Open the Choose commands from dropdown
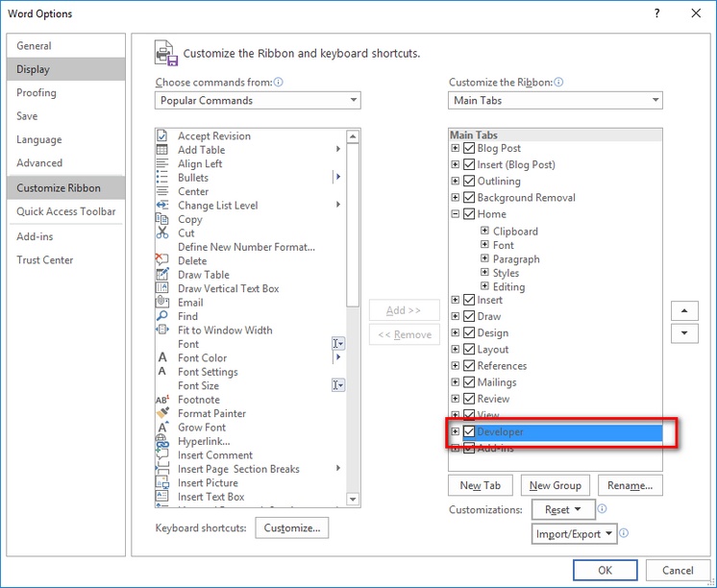 [258, 101]
